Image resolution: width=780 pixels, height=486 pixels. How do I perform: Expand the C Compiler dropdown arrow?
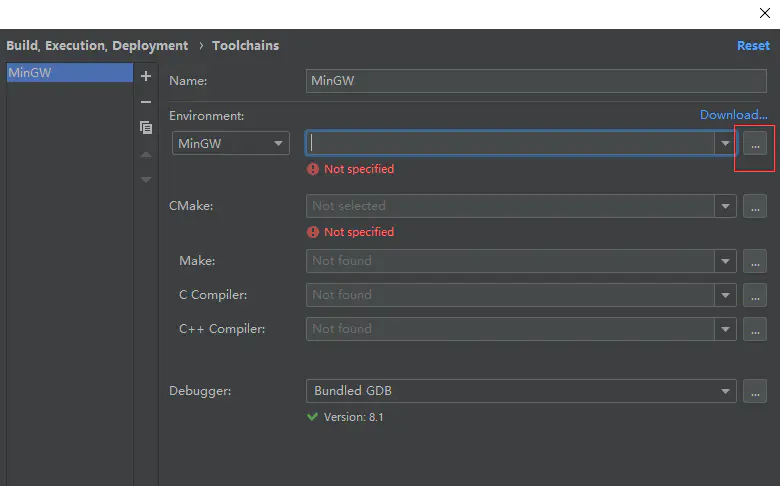725,295
